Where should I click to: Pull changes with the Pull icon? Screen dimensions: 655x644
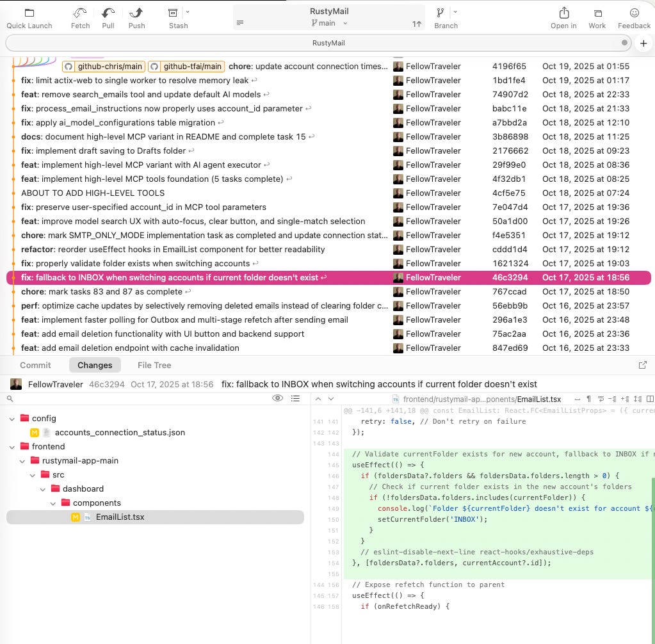coord(108,13)
